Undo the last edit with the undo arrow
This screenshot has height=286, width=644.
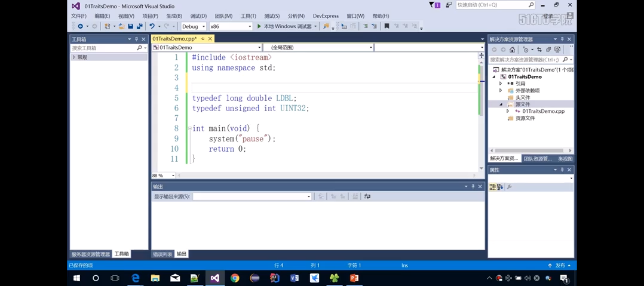(152, 26)
